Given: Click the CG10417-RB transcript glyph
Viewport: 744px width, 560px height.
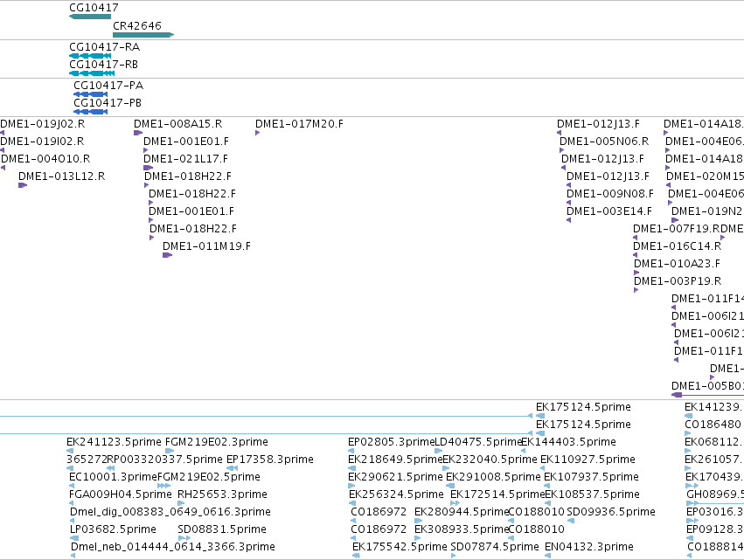Looking at the screenshot, I should pos(92,73).
